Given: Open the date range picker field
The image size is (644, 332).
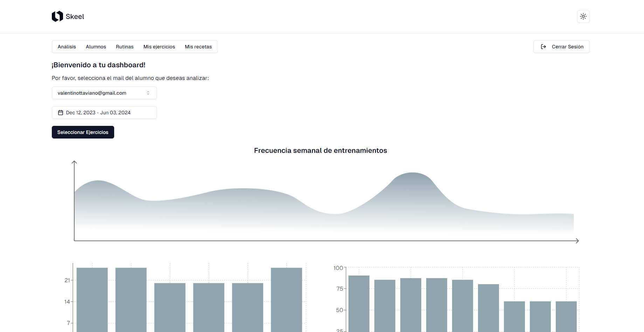Looking at the screenshot, I should click(104, 113).
